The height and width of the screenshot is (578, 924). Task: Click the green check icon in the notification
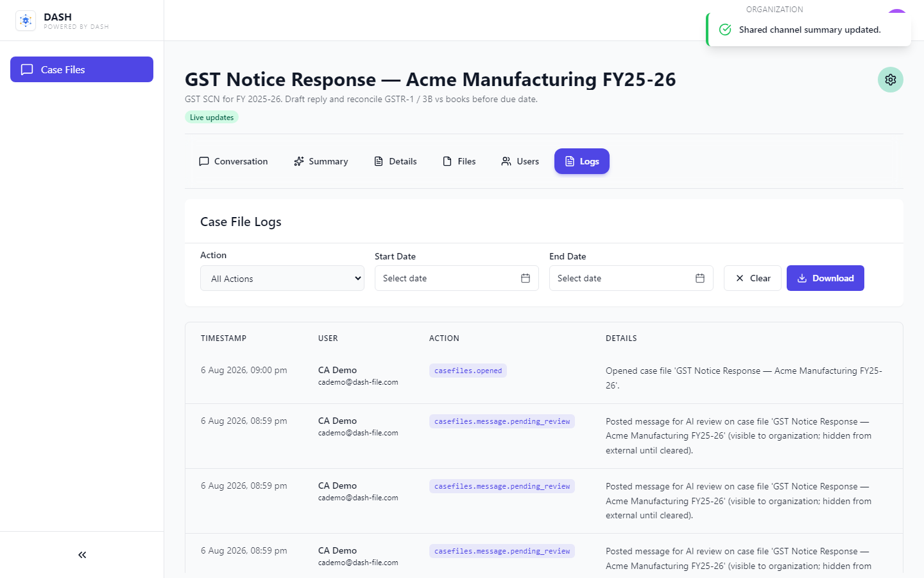(725, 30)
